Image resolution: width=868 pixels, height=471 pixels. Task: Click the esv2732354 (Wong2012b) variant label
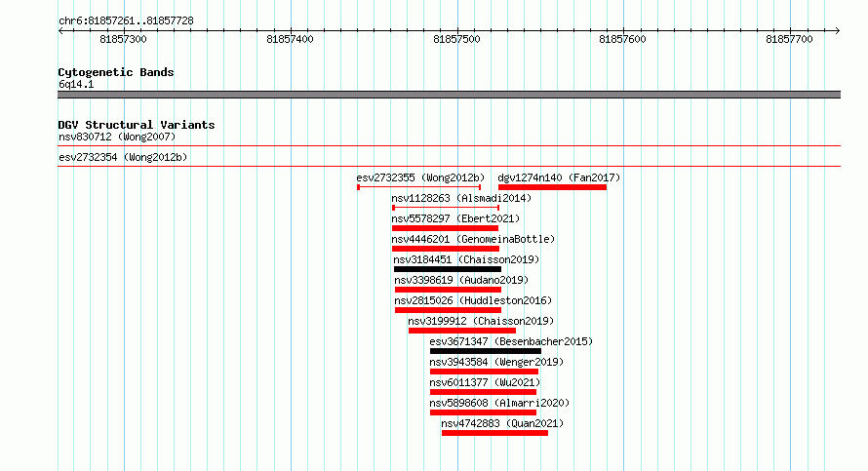[x=123, y=157]
